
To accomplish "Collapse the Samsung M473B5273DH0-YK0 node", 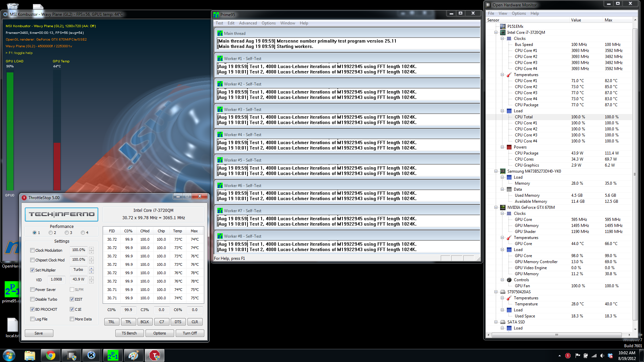I will tap(496, 171).
